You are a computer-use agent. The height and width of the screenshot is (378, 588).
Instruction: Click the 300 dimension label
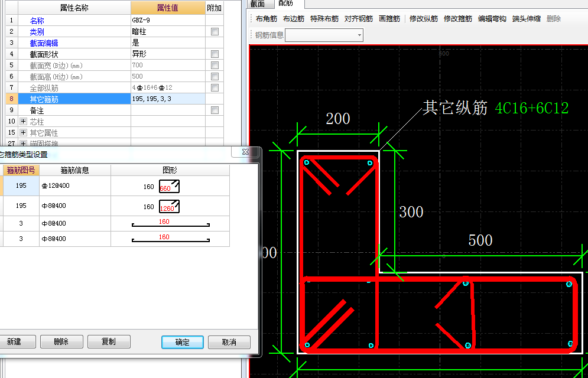tap(411, 212)
